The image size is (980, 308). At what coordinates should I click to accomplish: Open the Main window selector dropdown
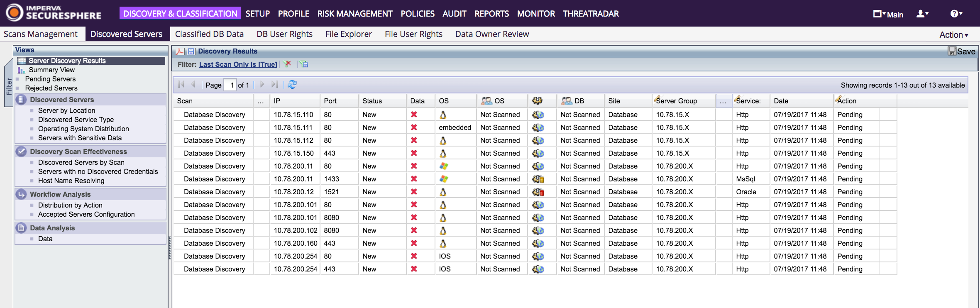888,14
